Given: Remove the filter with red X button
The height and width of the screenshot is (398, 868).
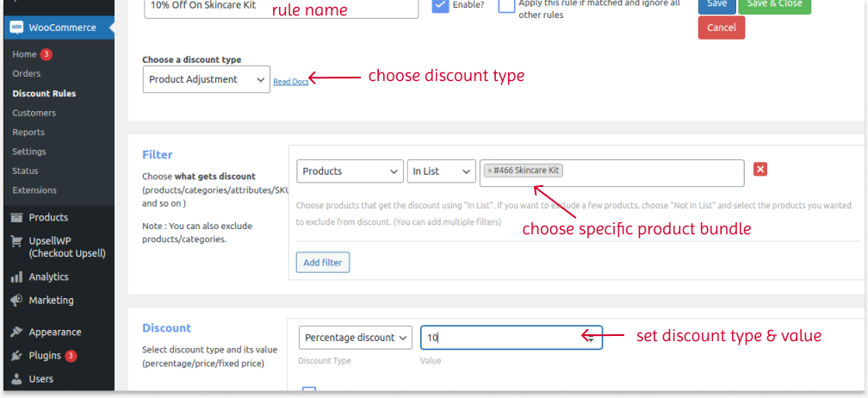Looking at the screenshot, I should (760, 170).
